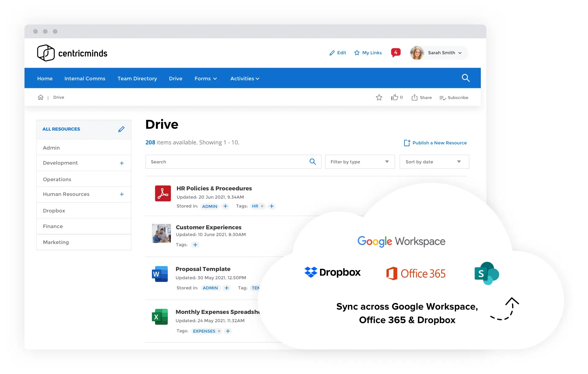Image resolution: width=588 pixels, height=374 pixels.
Task: Click the magnifier icon in blue navigation bar
Action: click(x=466, y=78)
